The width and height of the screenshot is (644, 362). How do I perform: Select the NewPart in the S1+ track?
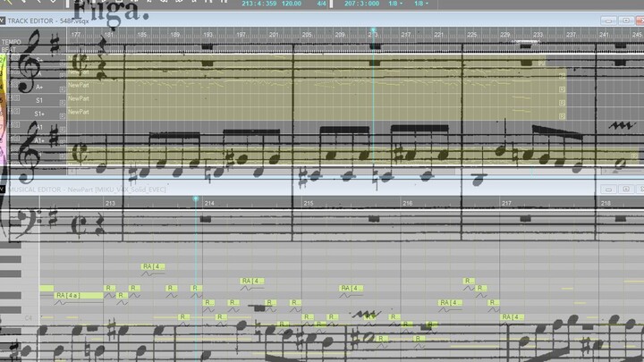point(79,112)
